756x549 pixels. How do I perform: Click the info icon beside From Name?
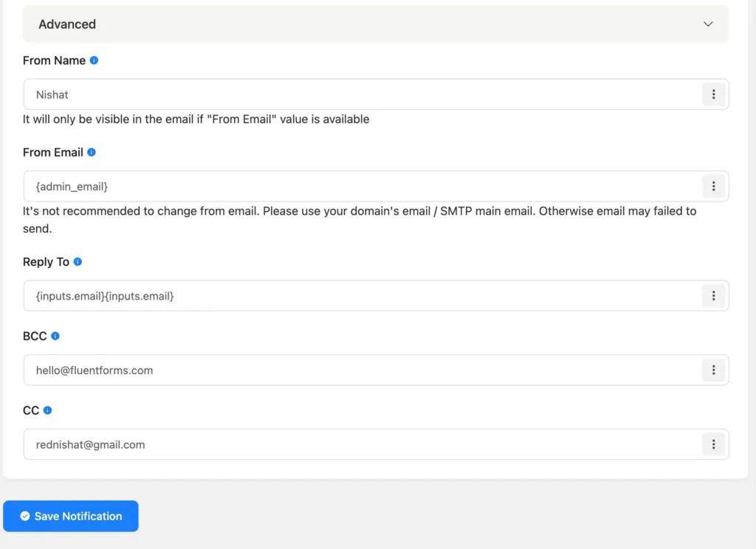(x=92, y=60)
